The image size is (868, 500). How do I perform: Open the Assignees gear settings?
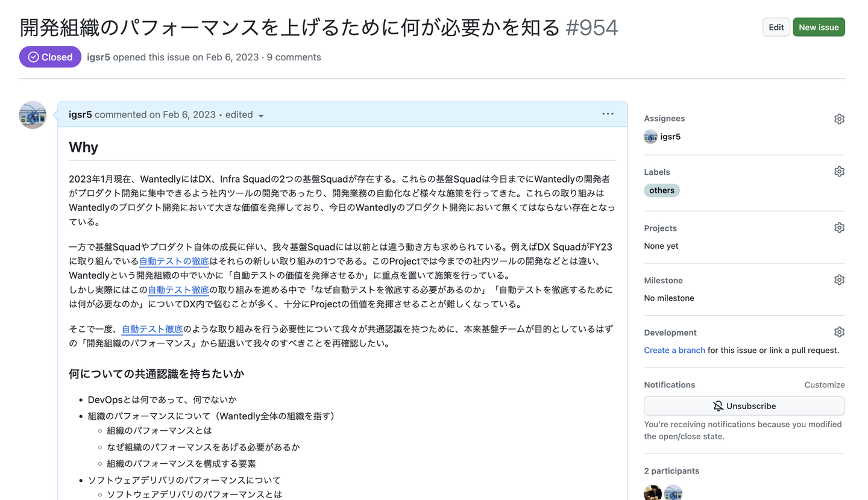839,119
